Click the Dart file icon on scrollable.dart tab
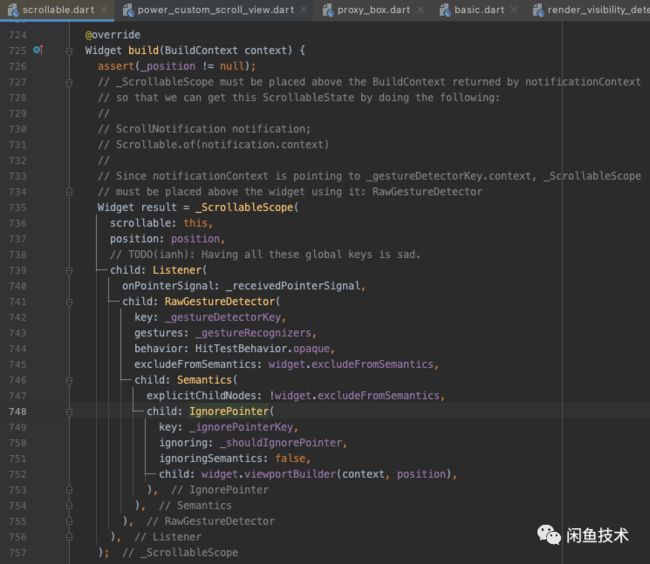This screenshot has width=650, height=564. pyautogui.click(x=13, y=10)
